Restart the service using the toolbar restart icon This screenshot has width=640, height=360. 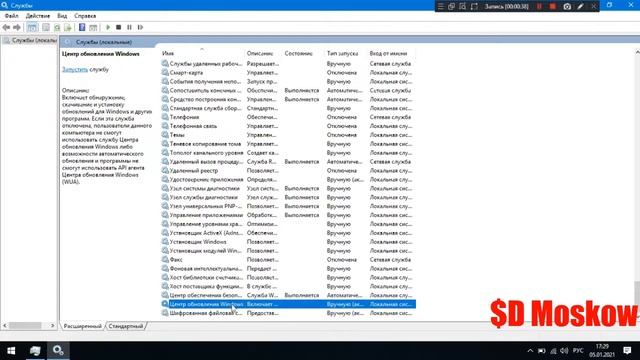[140, 27]
